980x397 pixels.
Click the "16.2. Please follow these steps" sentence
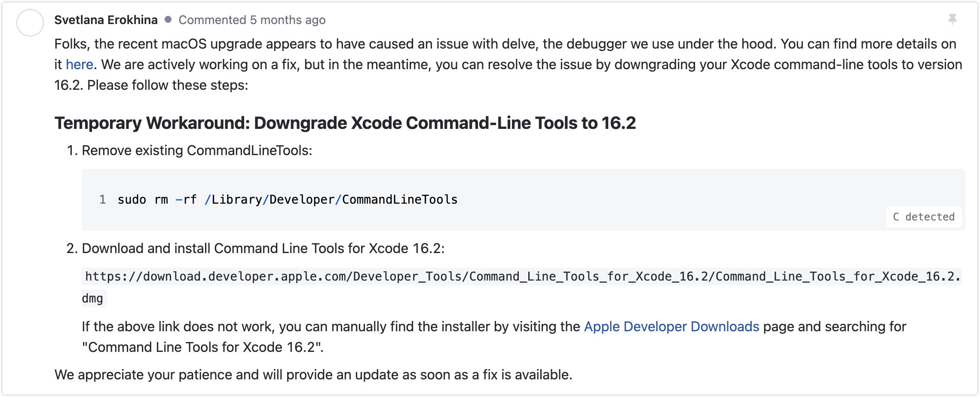point(151,85)
